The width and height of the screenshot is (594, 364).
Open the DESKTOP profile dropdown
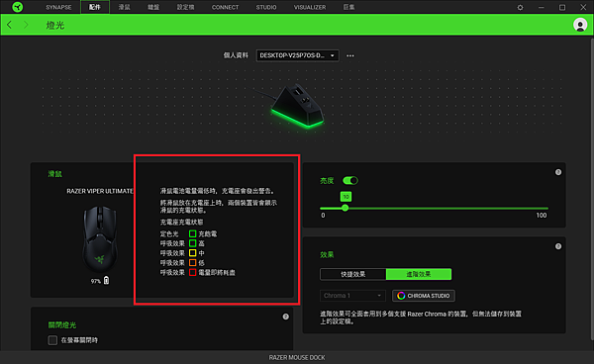tap(297, 55)
